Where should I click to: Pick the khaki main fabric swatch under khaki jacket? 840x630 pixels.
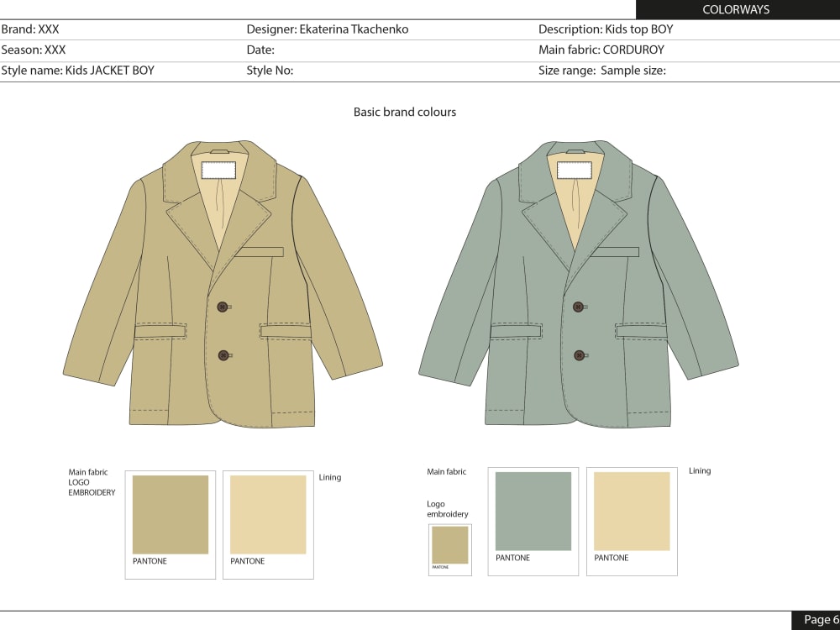coord(171,515)
